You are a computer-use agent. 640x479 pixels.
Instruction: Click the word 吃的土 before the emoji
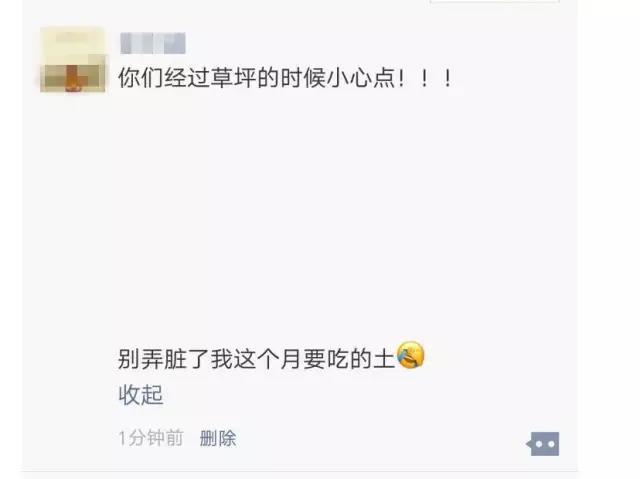[361, 359]
